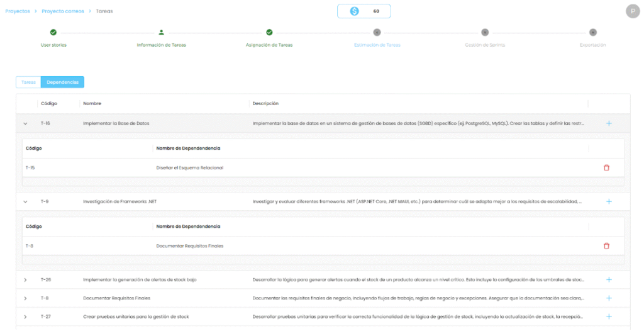Image resolution: width=644 pixels, height=336 pixels.
Task: Remove the Documentar Requisitos Finales dependency
Action: [x=606, y=246]
